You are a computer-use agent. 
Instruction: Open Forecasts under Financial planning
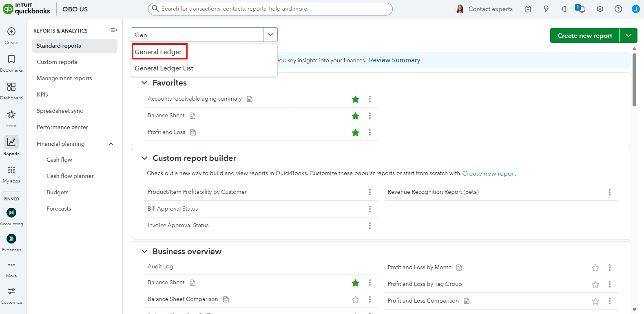(59, 209)
